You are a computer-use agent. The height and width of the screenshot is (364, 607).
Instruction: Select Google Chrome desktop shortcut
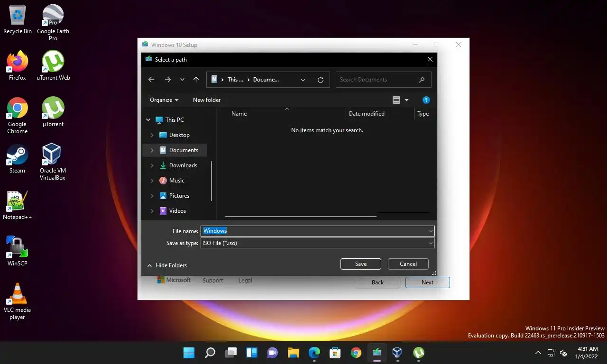tap(18, 116)
